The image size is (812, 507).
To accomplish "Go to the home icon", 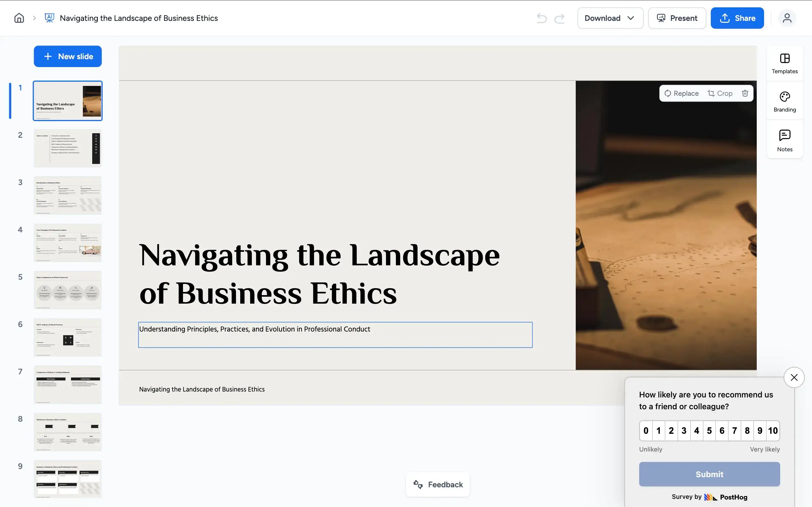I will click(x=19, y=18).
